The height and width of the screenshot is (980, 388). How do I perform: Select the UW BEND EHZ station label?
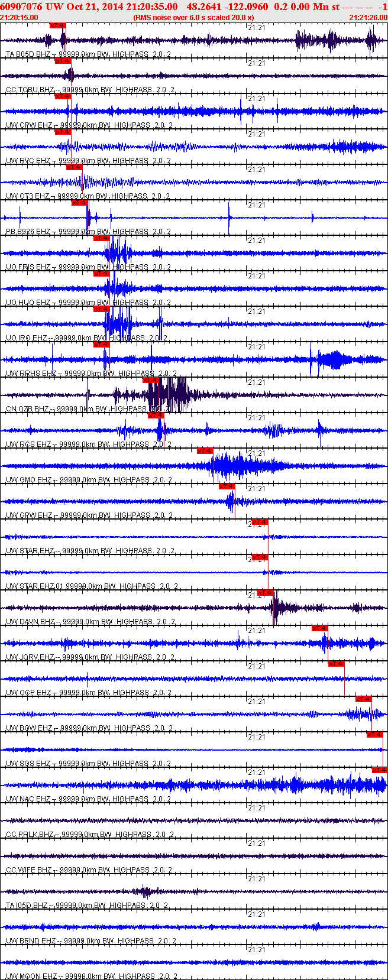[31, 941]
